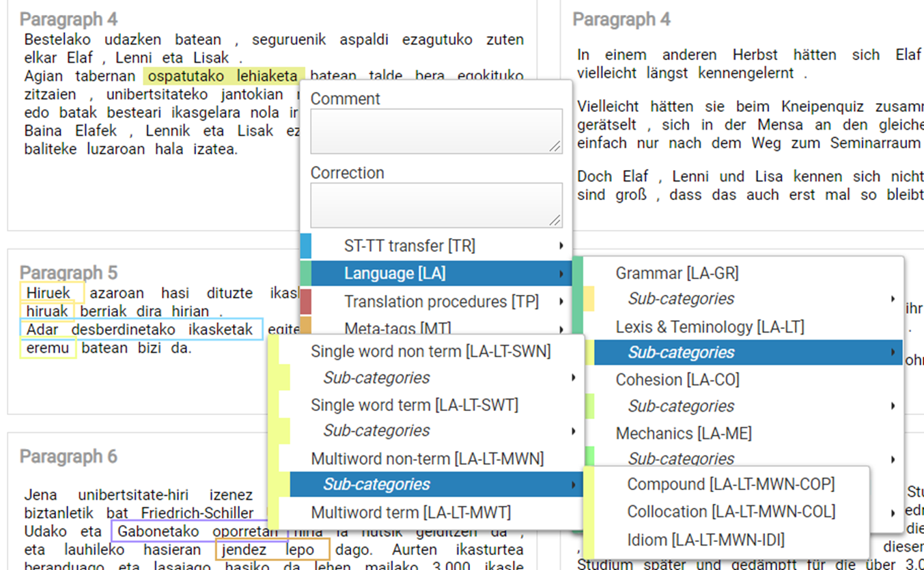Viewport: 924px width, 570px height.
Task: Select the Language [LA] menu entry
Action: point(395,274)
